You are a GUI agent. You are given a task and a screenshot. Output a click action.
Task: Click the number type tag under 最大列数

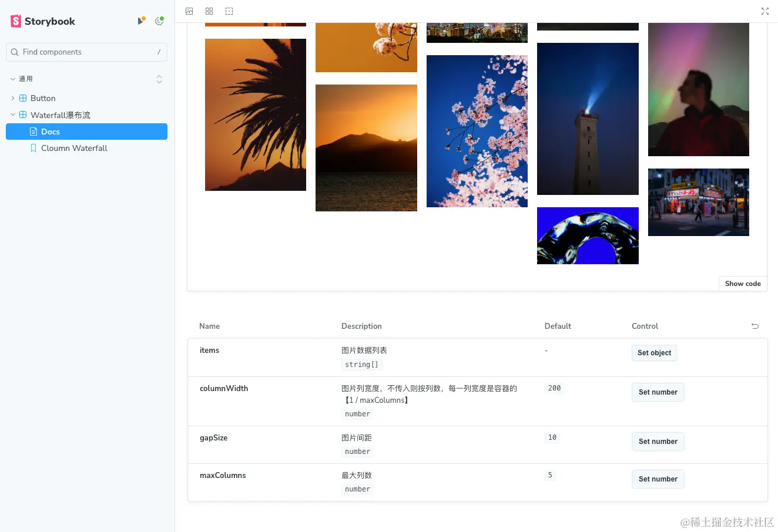358,489
